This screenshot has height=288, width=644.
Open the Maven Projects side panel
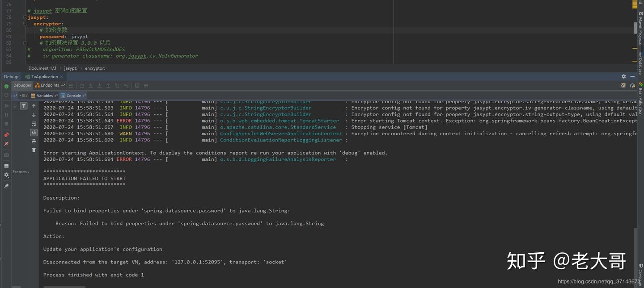pos(640,30)
